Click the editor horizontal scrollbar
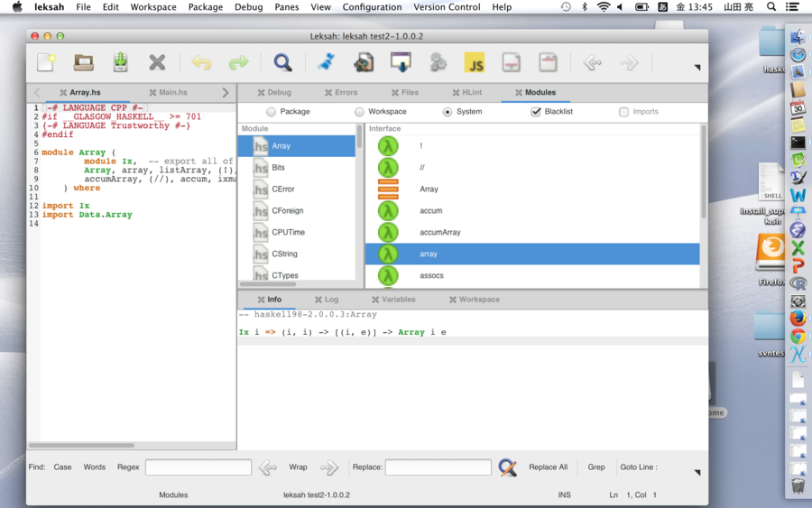 pos(81,445)
